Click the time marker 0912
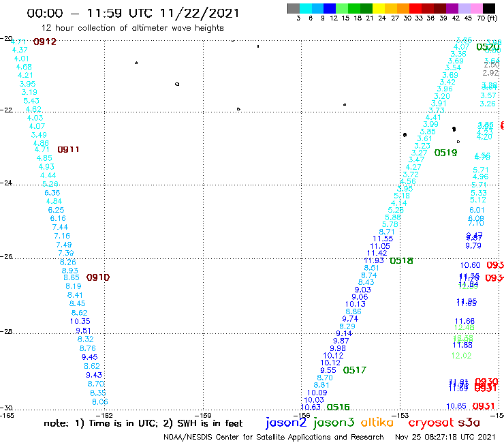The image size is (504, 443). coord(45,42)
